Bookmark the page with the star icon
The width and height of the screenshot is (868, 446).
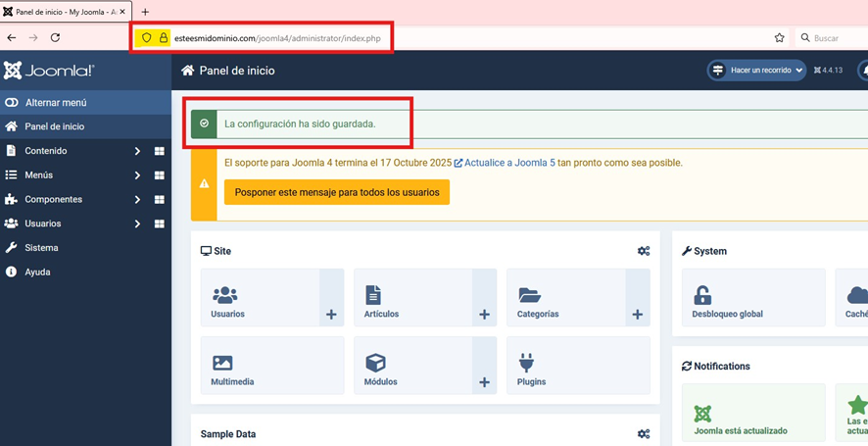point(780,37)
